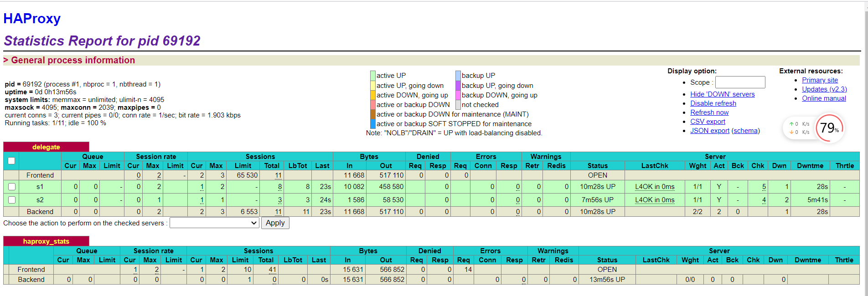Viewport: 868px width, 296px height.
Task: Click s2 status '7m56s UP'
Action: [x=597, y=200]
